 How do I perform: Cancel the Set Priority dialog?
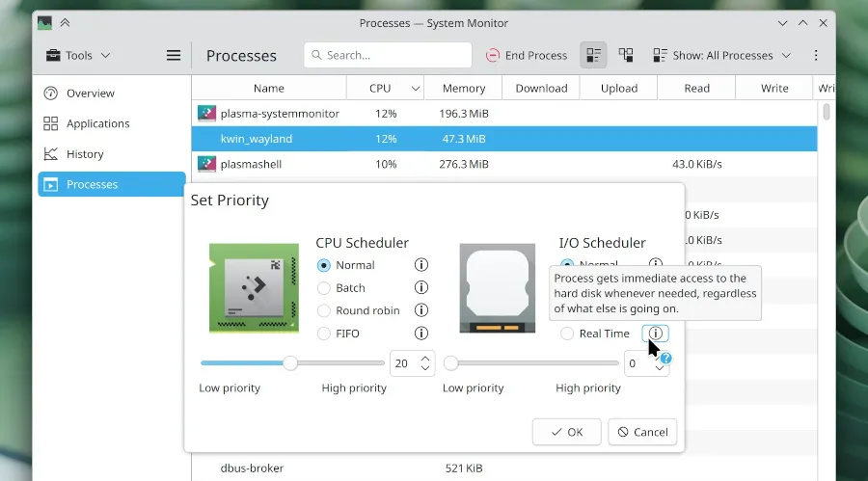coord(642,432)
